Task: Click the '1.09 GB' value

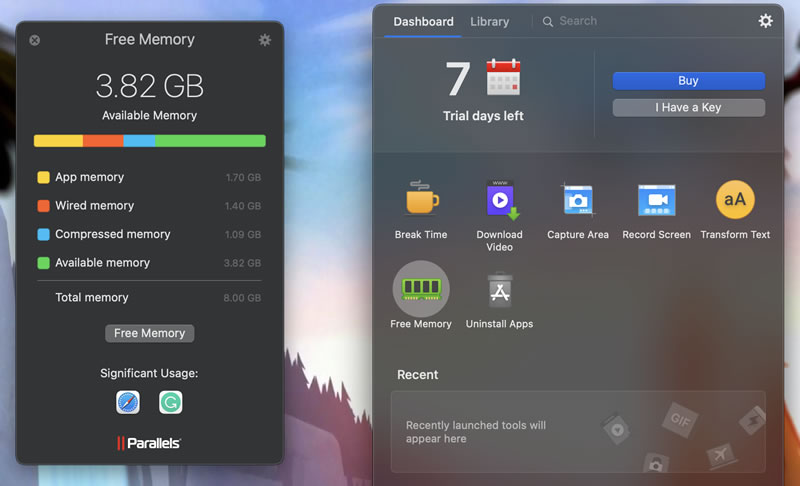Action: [243, 235]
